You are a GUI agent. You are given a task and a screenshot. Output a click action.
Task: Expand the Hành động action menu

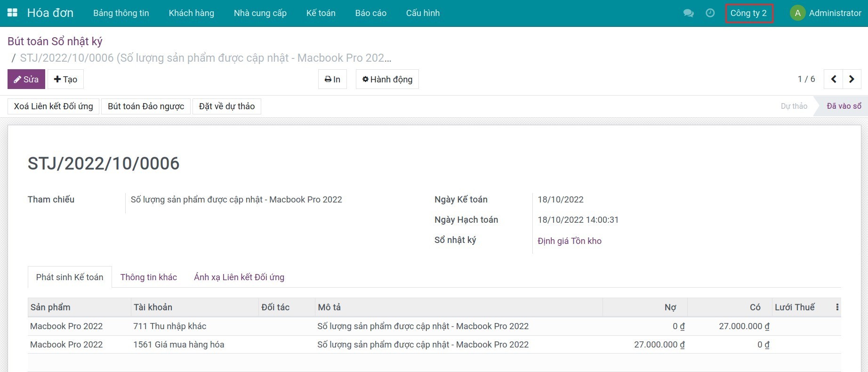[387, 79]
